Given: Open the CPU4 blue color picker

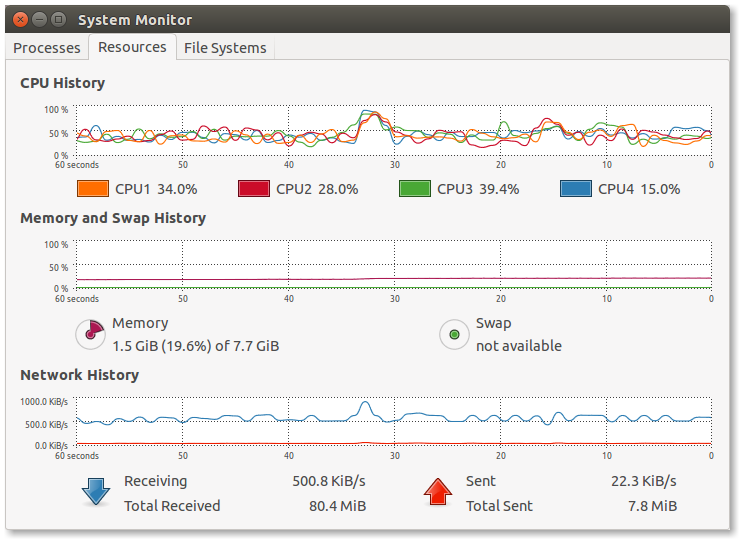Looking at the screenshot, I should pyautogui.click(x=575, y=189).
